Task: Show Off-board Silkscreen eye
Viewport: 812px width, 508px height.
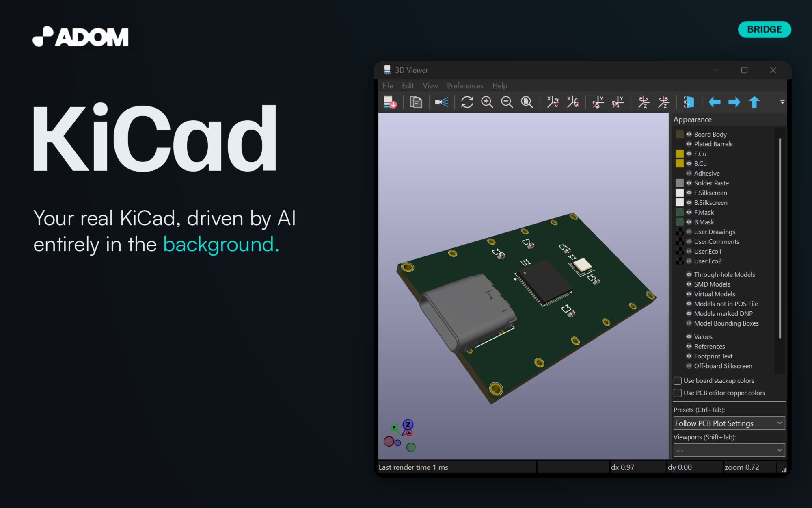Action: tap(689, 366)
